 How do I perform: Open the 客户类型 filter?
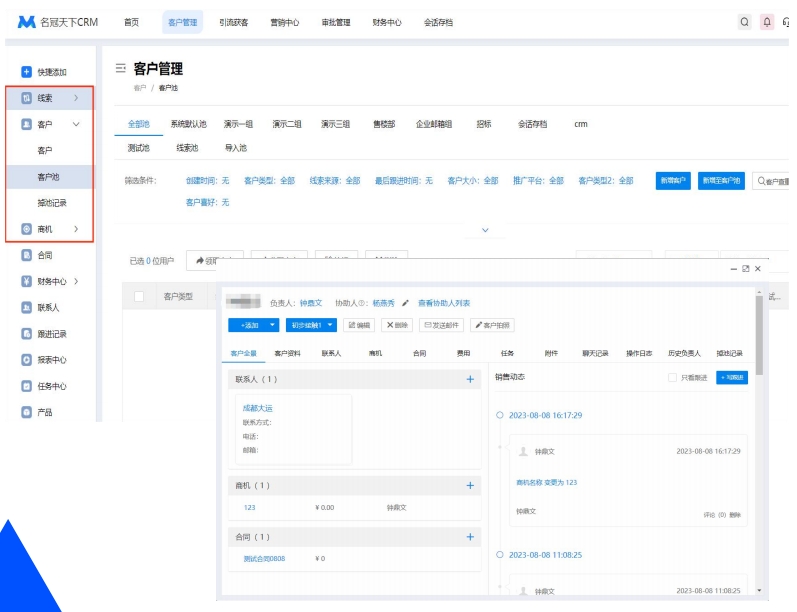269,180
